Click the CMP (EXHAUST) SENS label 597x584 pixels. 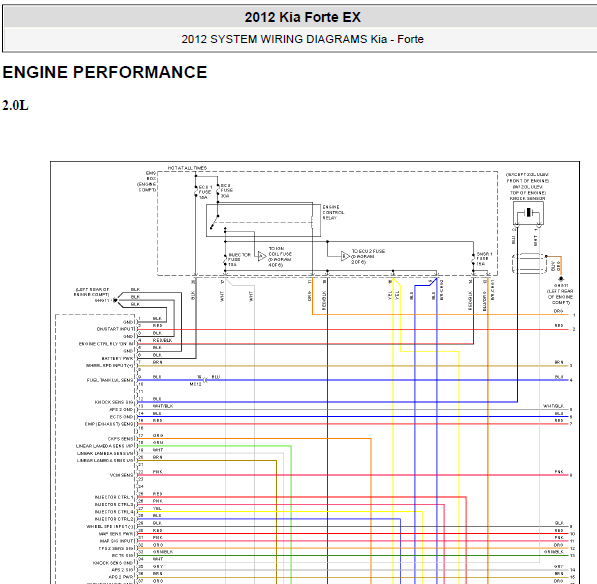[x=109, y=424]
